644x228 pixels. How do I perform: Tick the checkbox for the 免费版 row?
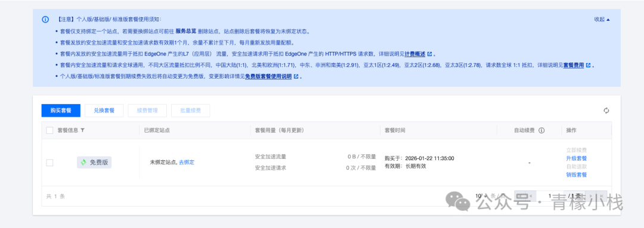pyautogui.click(x=49, y=163)
